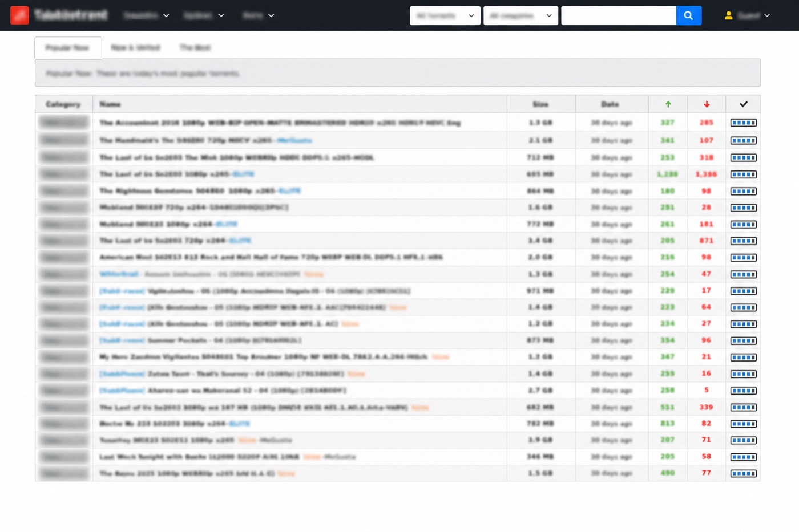Click health bar in the row with 339 leechers

coord(743,407)
